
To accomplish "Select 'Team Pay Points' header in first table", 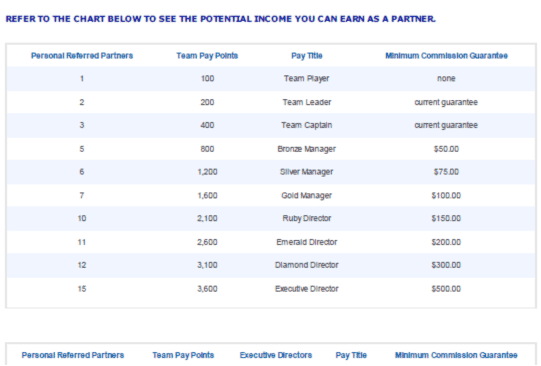I will point(207,56).
